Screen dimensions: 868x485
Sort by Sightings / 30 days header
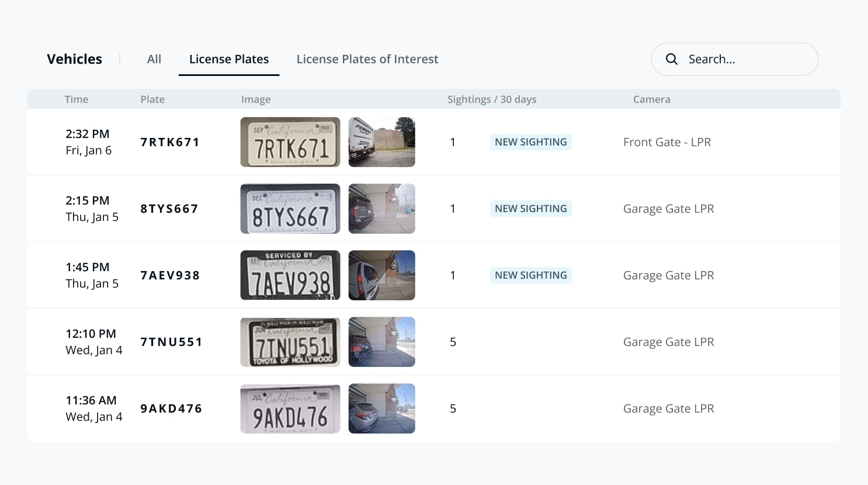coord(492,99)
